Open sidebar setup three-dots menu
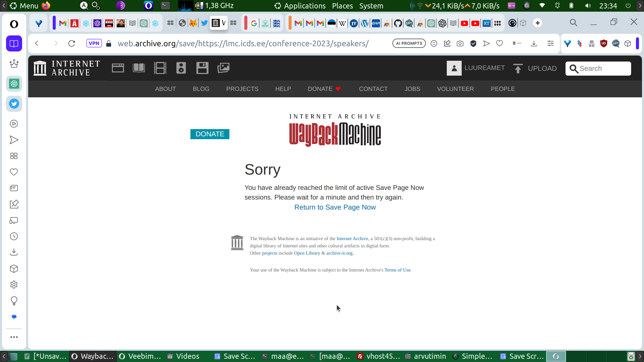 pyautogui.click(x=14, y=337)
